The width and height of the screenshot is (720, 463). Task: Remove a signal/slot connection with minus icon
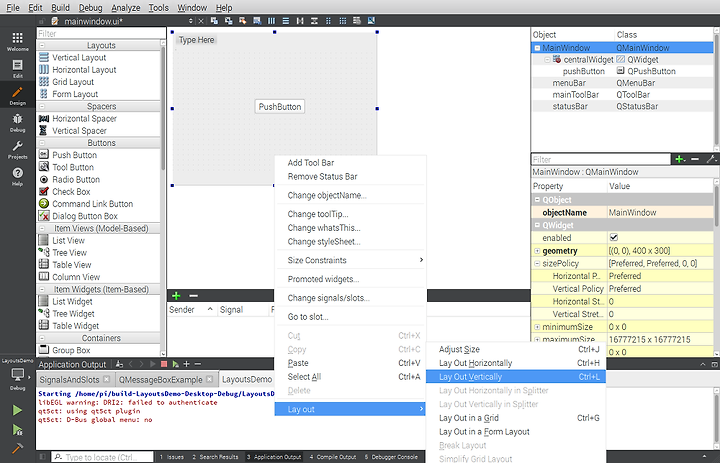[x=194, y=296]
